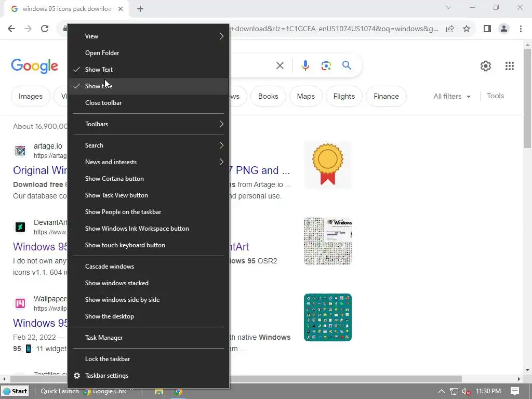Expand the View submenu
Screen dimensions: 532x399
tap(148, 36)
